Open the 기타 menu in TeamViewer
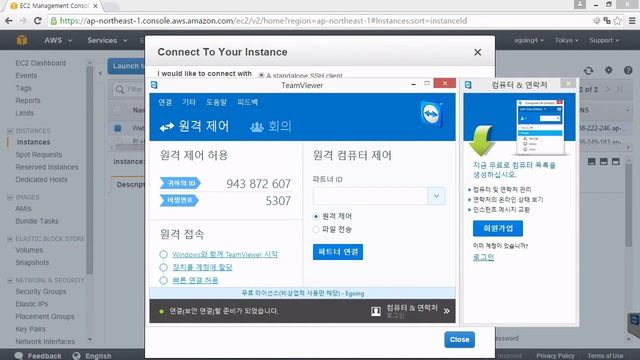Image resolution: width=640 pixels, height=360 pixels. (x=189, y=102)
